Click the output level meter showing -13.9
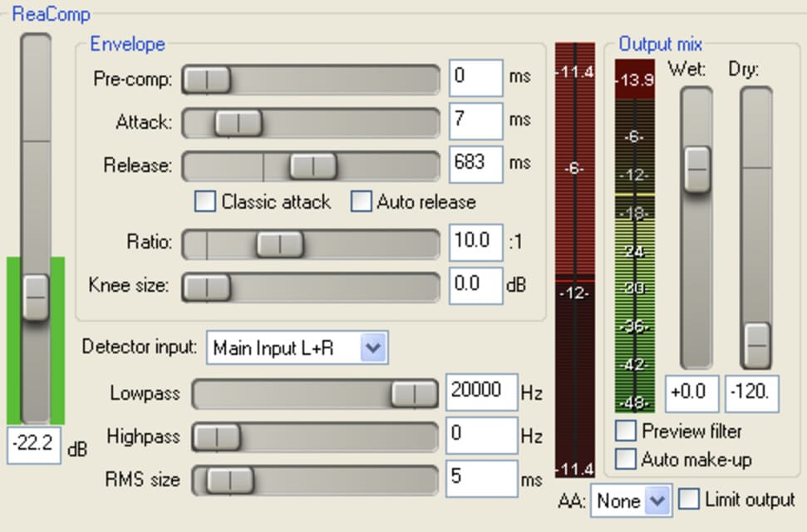This screenshot has width=807, height=532. point(635,236)
